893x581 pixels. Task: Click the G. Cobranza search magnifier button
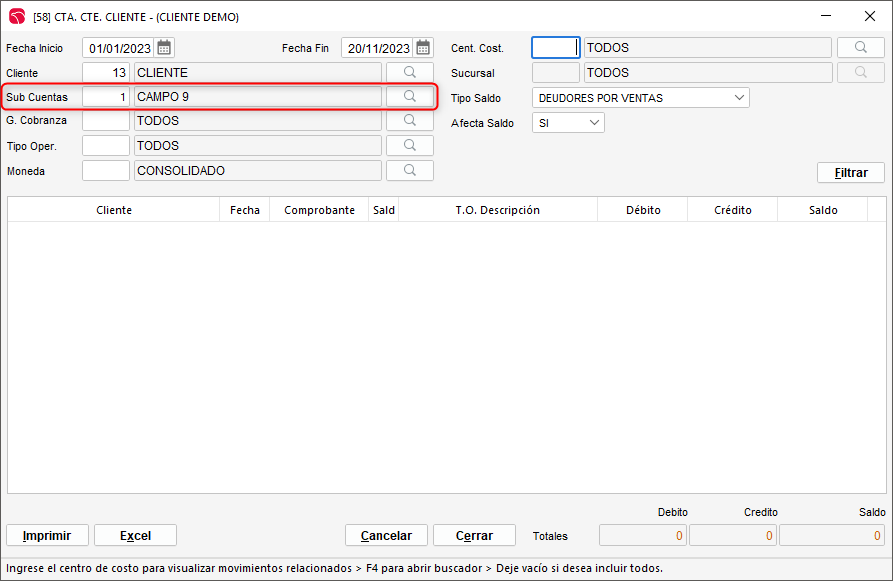409,121
